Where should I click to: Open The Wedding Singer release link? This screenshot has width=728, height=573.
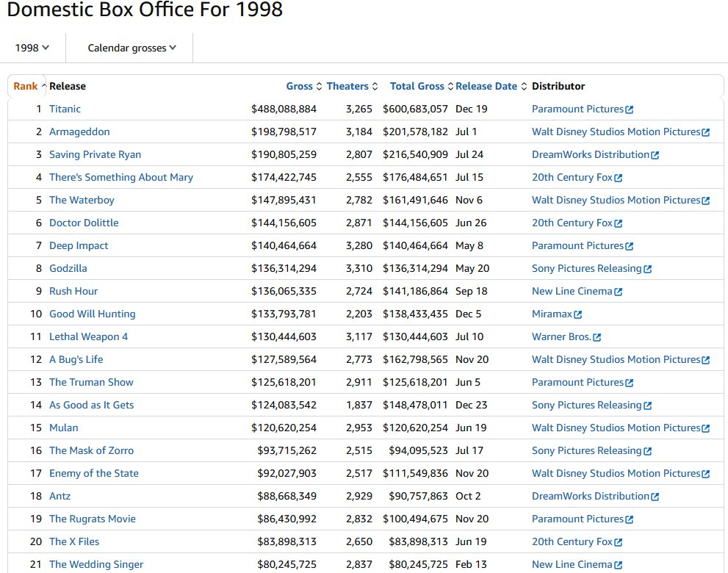(96, 563)
